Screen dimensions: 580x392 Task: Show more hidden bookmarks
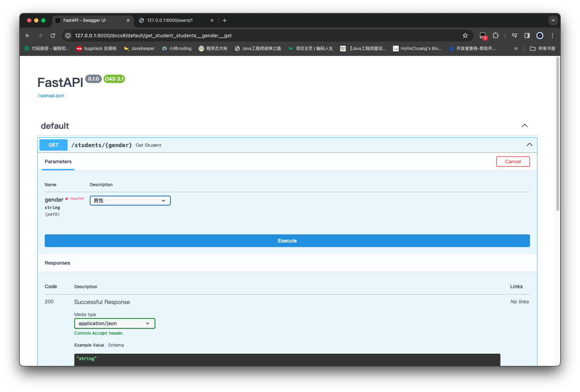click(x=516, y=49)
